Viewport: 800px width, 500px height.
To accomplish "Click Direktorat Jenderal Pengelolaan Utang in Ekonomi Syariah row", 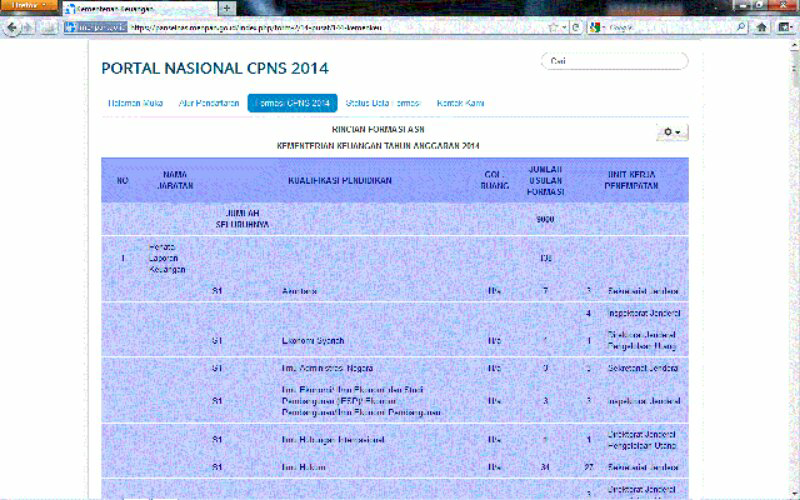I will [x=642, y=341].
